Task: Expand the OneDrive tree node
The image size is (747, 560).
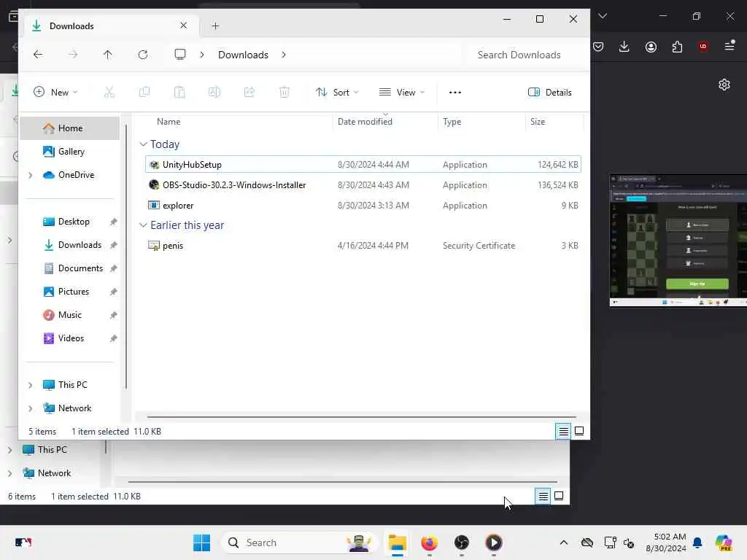Action: coord(31,175)
